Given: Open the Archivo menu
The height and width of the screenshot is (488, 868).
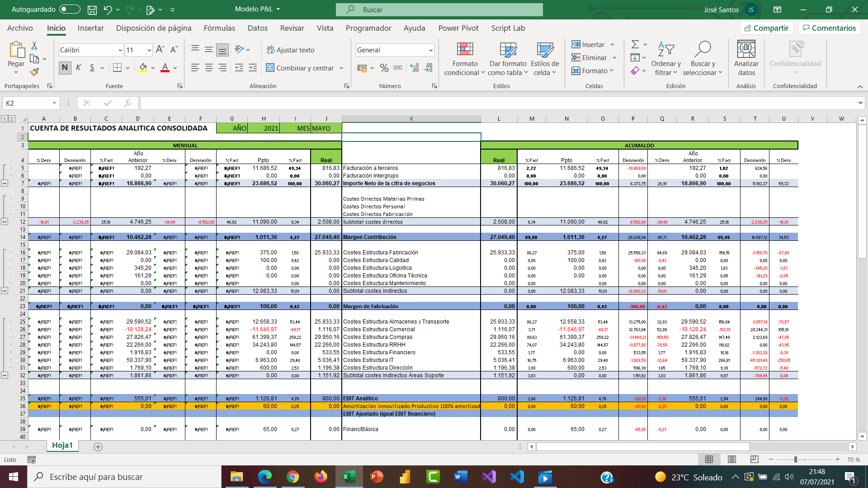Looking at the screenshot, I should [x=20, y=28].
